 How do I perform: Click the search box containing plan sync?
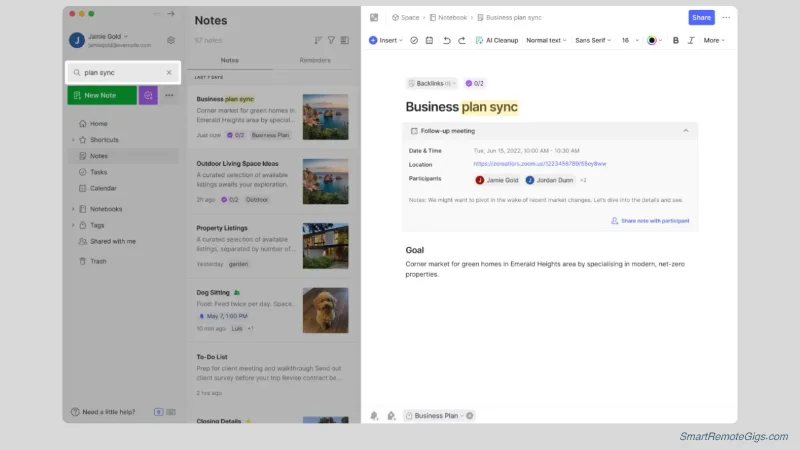pos(123,72)
